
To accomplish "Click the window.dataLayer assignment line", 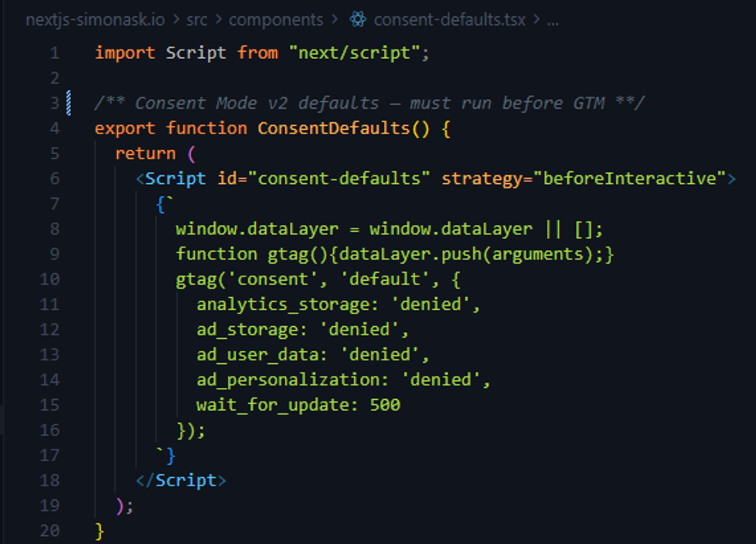I will (x=389, y=229).
